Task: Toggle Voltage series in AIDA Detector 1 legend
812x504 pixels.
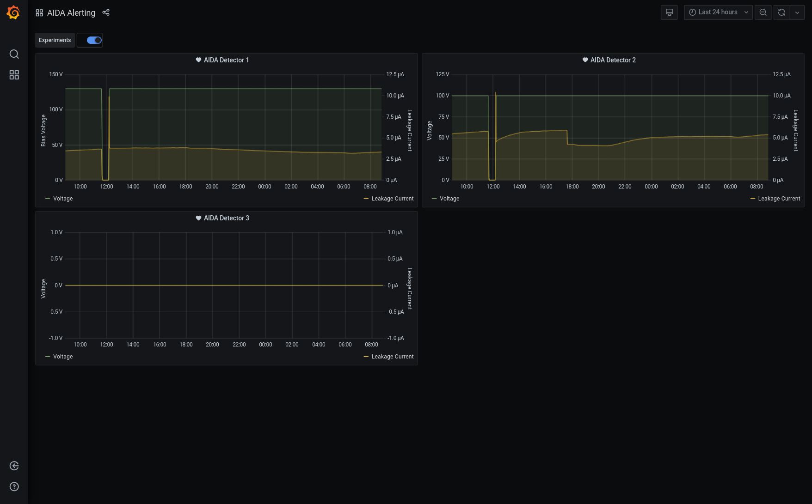Action: click(63, 199)
